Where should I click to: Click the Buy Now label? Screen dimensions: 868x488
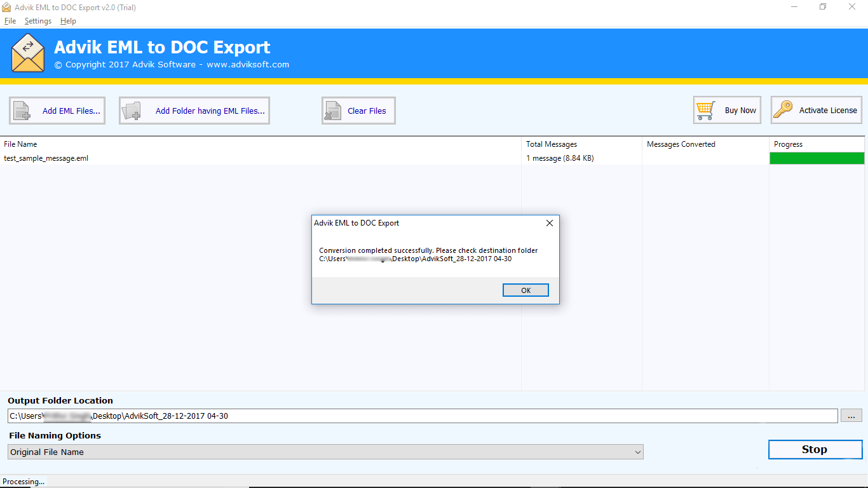[x=740, y=110]
